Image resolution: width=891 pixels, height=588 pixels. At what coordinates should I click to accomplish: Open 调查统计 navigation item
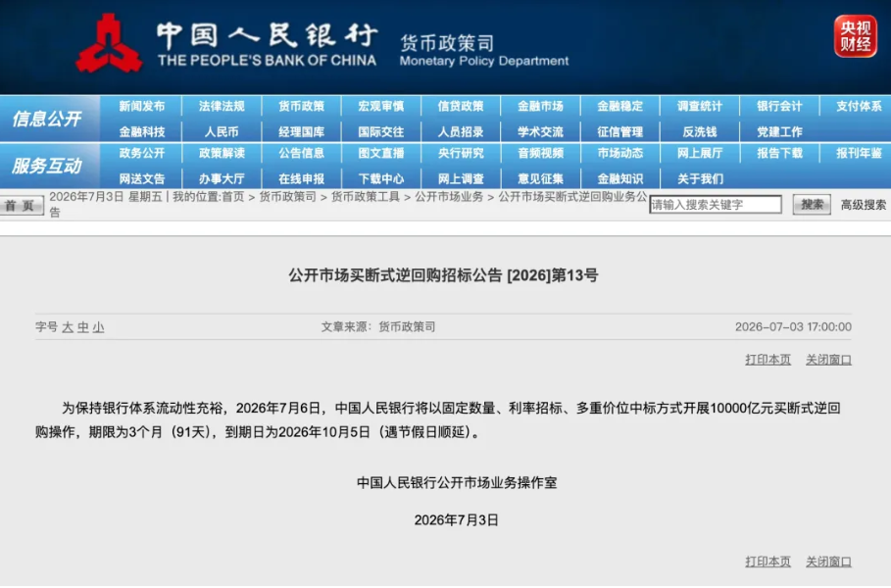700,106
